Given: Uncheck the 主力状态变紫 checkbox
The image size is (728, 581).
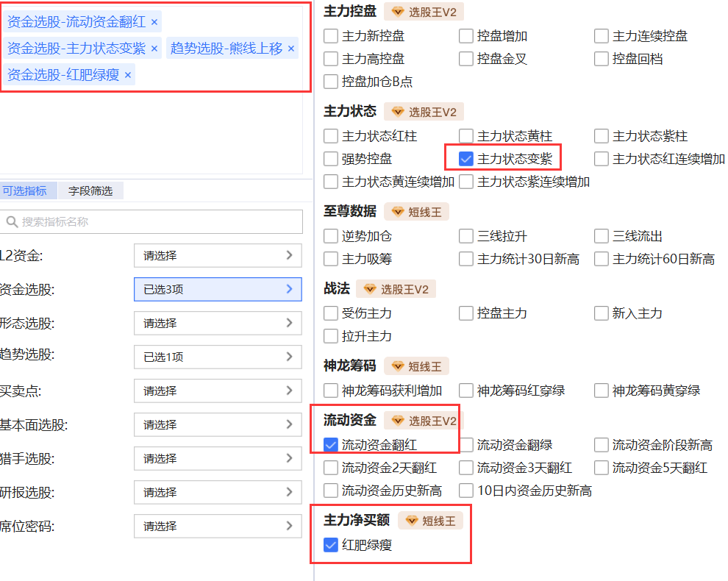Looking at the screenshot, I should (465, 159).
